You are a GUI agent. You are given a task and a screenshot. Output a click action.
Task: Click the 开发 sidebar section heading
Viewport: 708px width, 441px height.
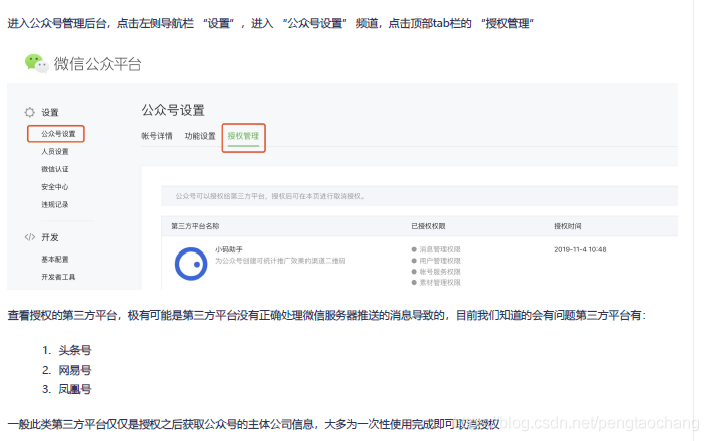tap(50, 237)
